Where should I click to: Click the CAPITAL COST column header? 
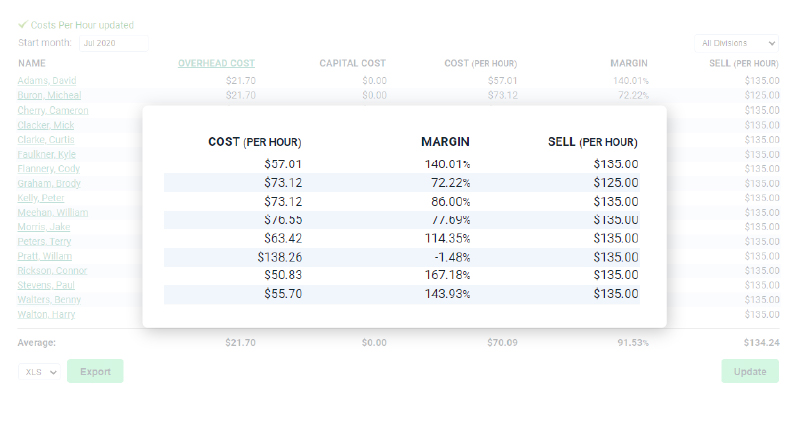(353, 63)
